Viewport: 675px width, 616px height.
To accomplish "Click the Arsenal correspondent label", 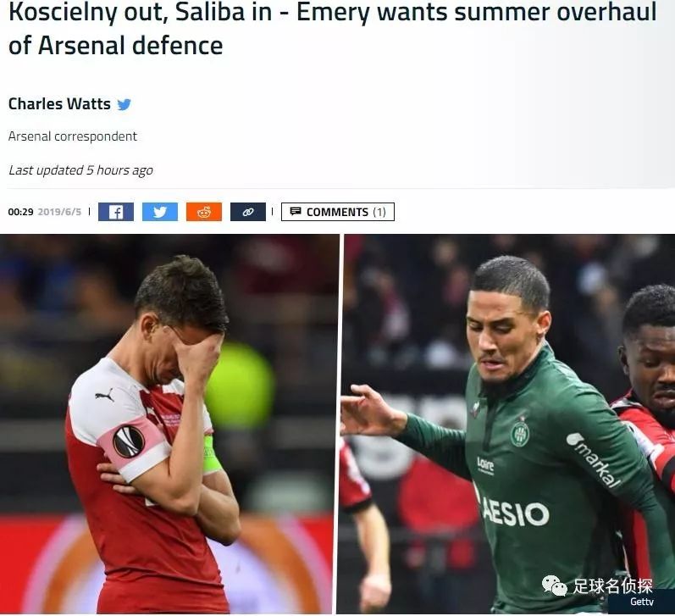I will 72,136.
